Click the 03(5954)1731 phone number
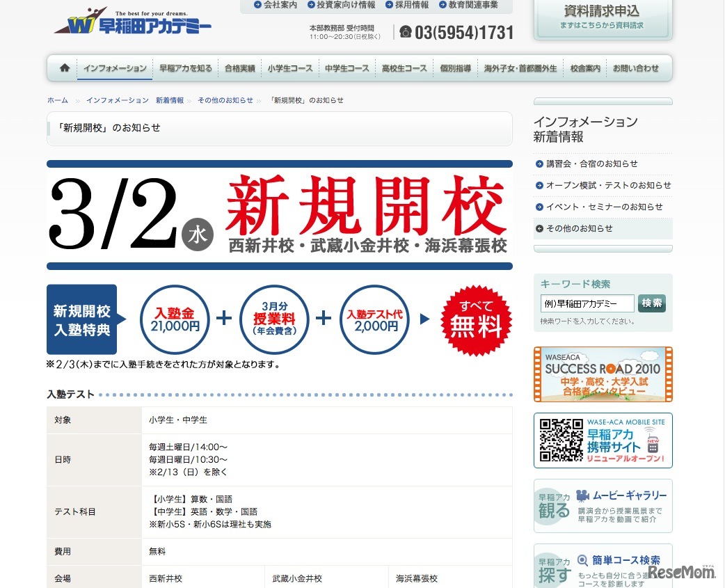Screen dimensions: 725x588 pyautogui.click(x=464, y=33)
